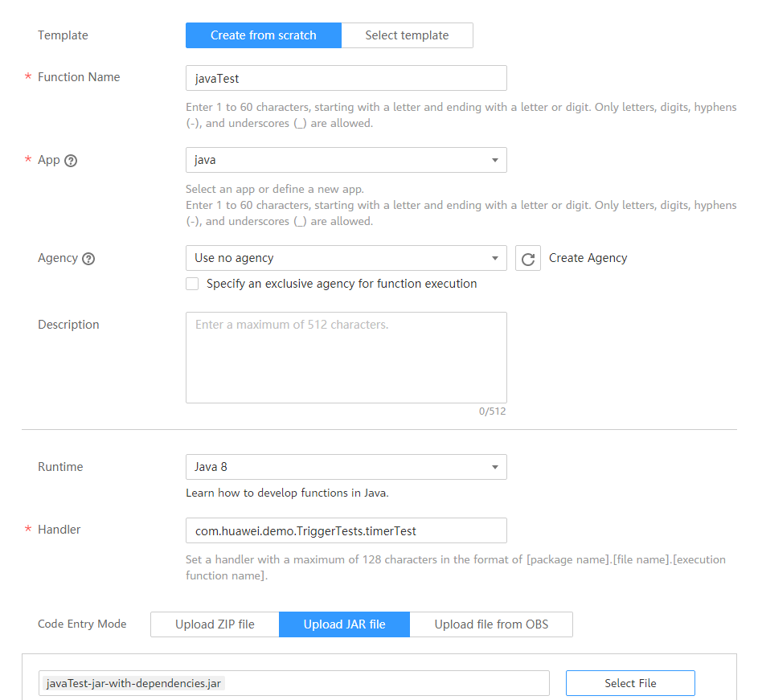Switch to Select template tab
Viewport: 758px width, 700px height.
(x=407, y=35)
